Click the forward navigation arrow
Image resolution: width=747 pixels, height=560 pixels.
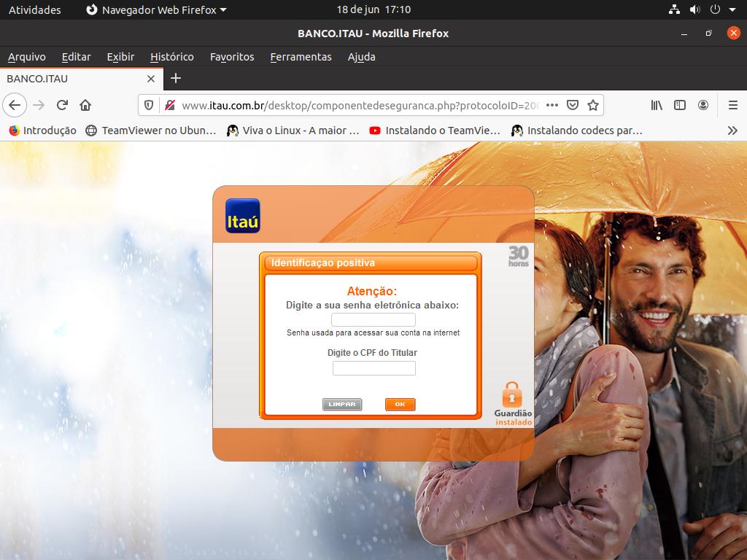click(x=39, y=105)
